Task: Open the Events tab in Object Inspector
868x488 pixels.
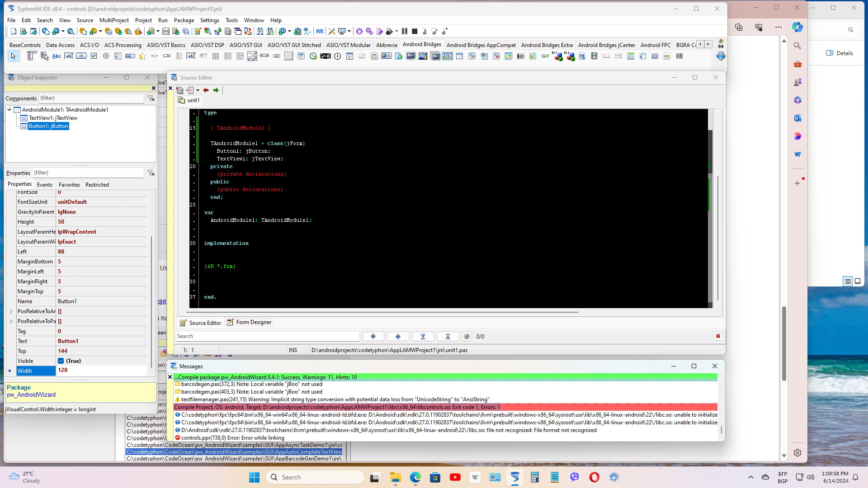Action: [45, 185]
